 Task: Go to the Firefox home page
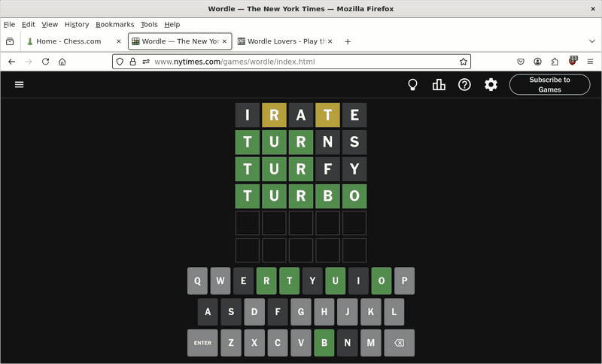point(62,62)
